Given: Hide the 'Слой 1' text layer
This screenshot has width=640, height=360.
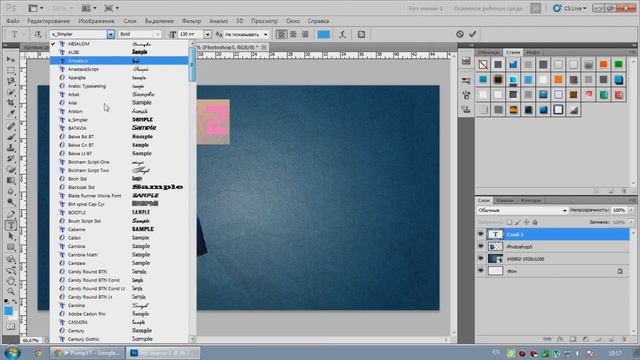Looking at the screenshot, I should [481, 234].
